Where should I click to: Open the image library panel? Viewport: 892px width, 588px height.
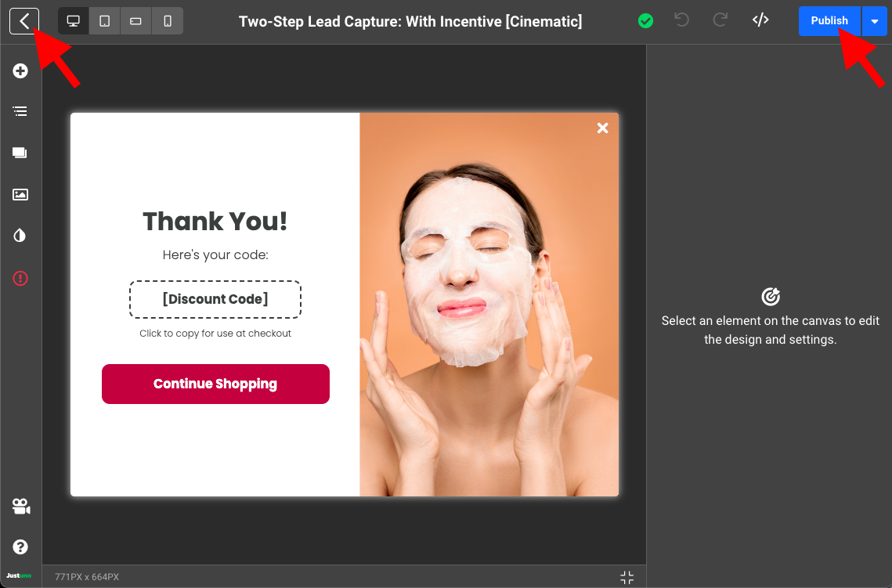pos(20,194)
